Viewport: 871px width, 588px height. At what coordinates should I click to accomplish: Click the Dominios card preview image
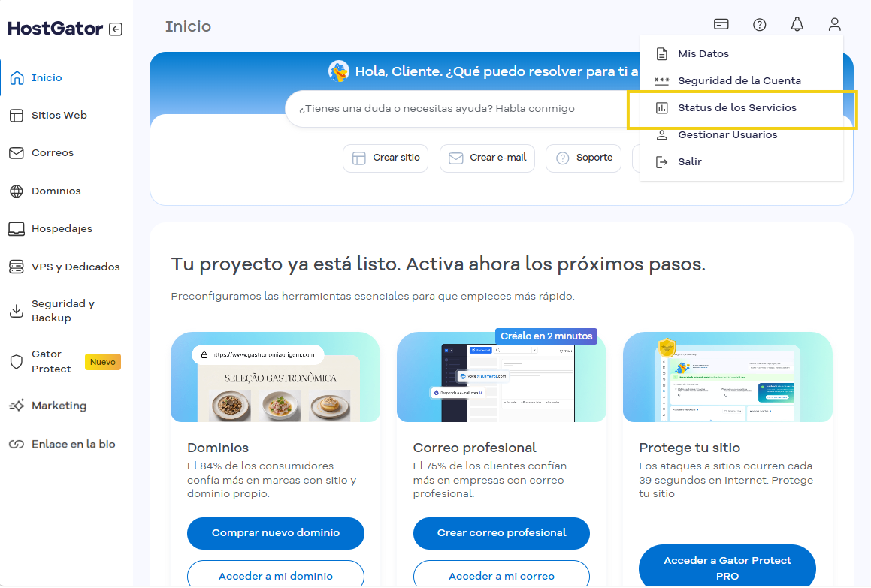click(x=276, y=378)
